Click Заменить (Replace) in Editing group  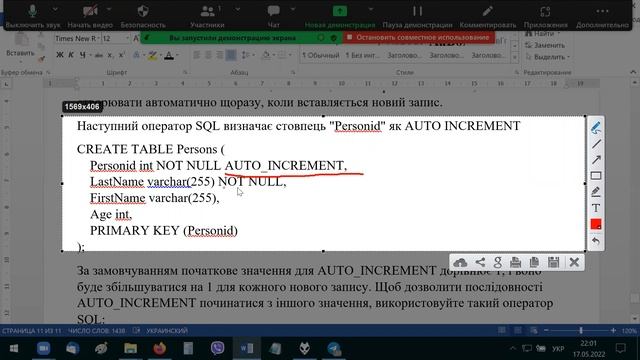click(545, 45)
